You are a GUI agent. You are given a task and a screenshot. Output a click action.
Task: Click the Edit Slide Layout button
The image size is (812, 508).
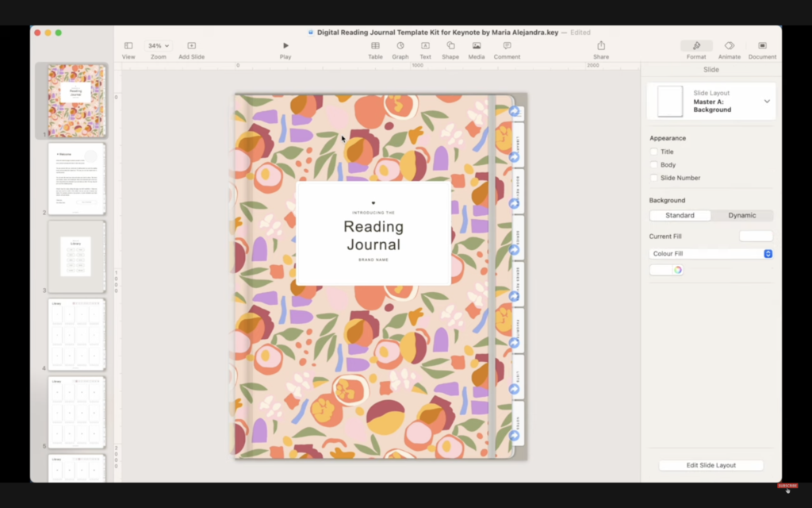(710, 465)
